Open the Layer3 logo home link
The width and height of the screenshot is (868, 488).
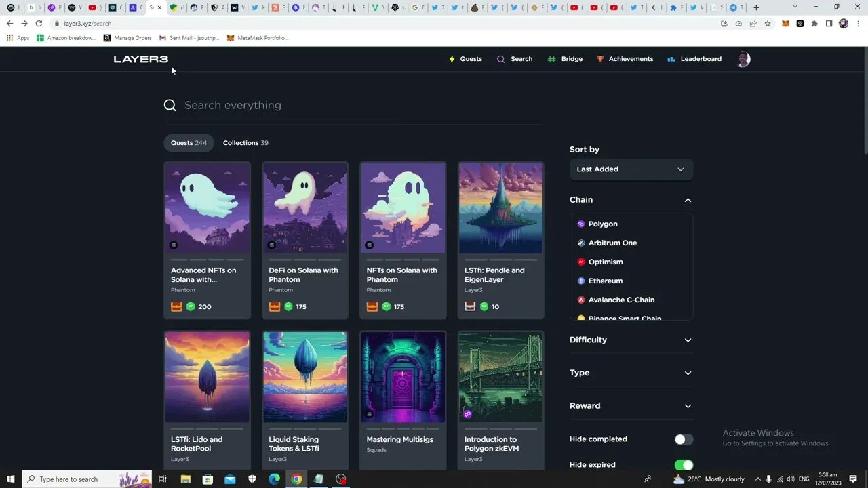(141, 59)
